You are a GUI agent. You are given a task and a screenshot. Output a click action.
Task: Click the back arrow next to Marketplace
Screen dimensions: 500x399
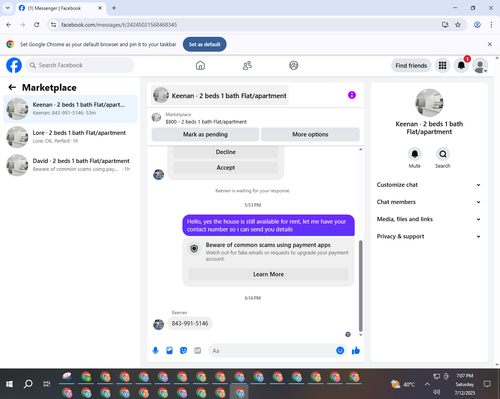tap(12, 87)
